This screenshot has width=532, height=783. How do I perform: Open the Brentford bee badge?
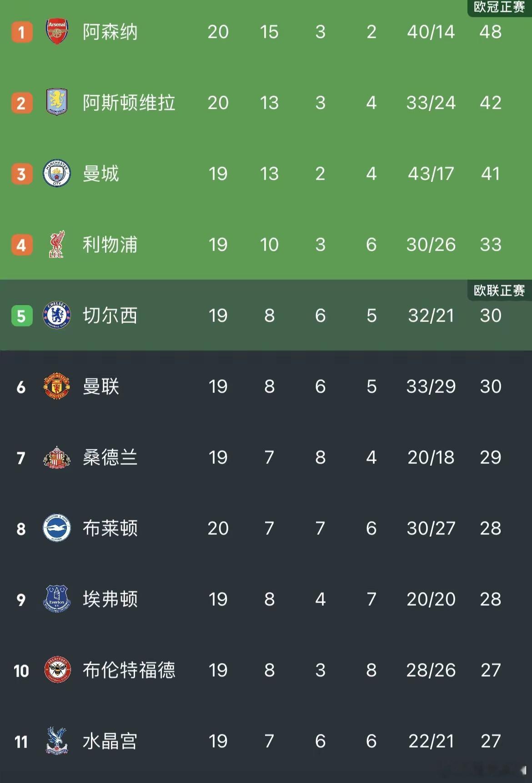click(x=57, y=670)
